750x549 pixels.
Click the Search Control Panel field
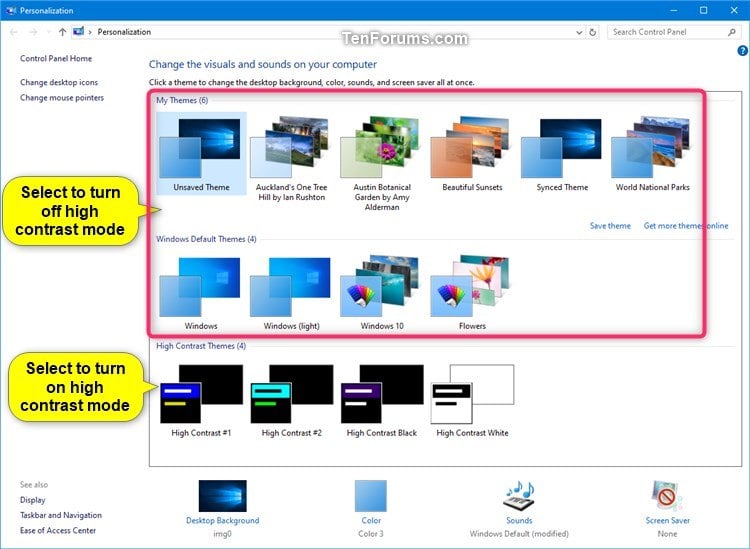point(673,32)
